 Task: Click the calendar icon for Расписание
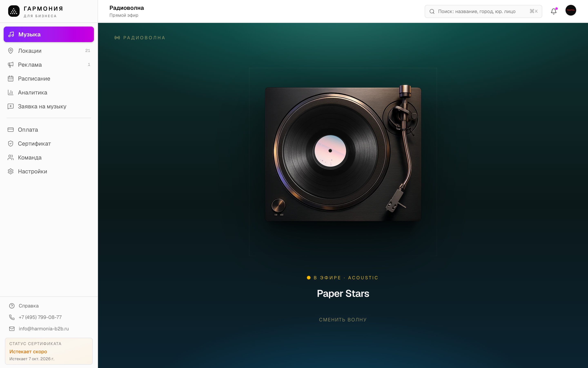point(11,78)
